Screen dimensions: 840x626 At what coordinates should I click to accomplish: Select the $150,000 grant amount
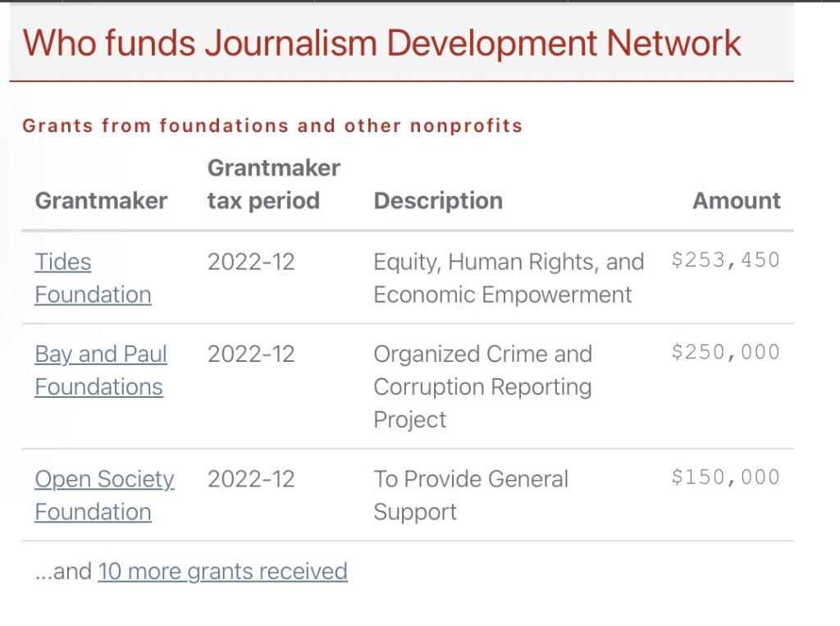725,477
